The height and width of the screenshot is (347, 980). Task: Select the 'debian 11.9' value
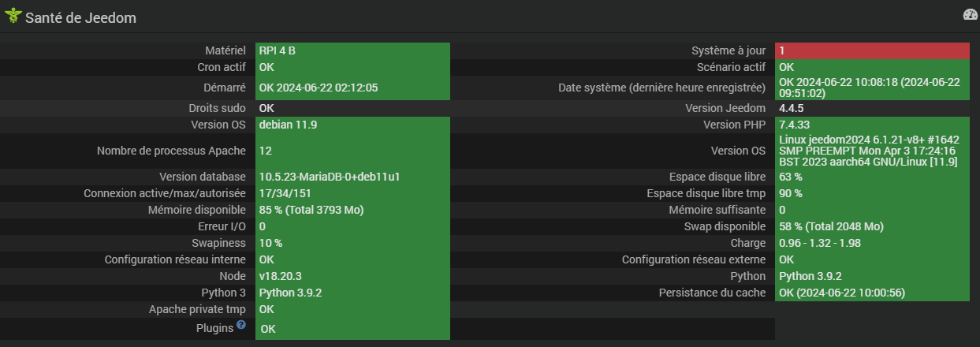[x=288, y=125]
